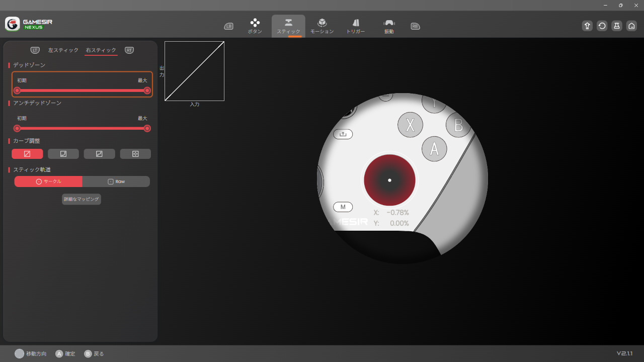Select the second curve preset (concave curve)

coord(63,154)
